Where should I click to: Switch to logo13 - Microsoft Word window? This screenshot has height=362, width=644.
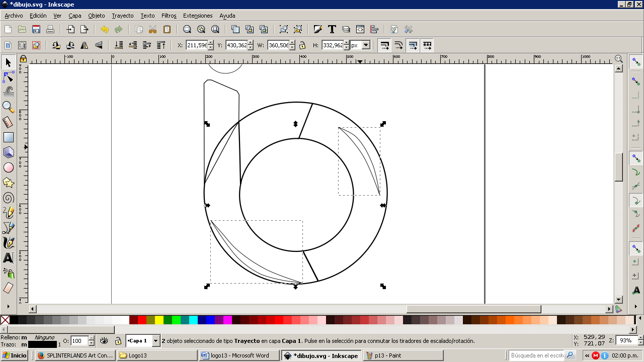coord(239,355)
